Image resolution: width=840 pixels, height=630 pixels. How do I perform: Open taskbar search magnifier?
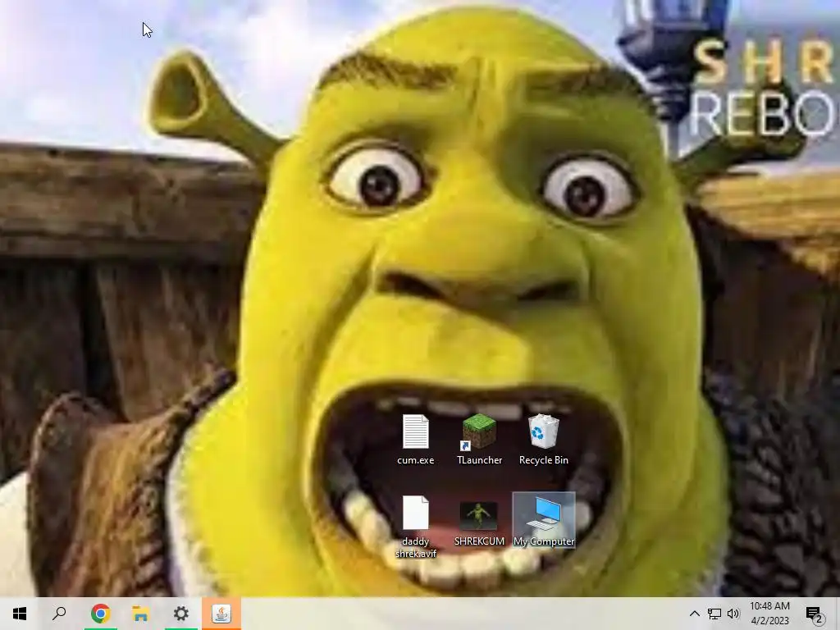coord(59,614)
